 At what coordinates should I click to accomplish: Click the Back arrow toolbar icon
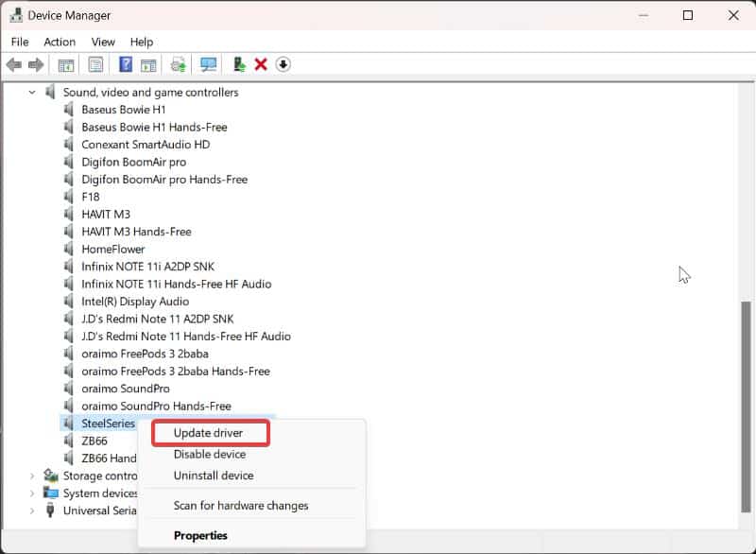coord(14,64)
